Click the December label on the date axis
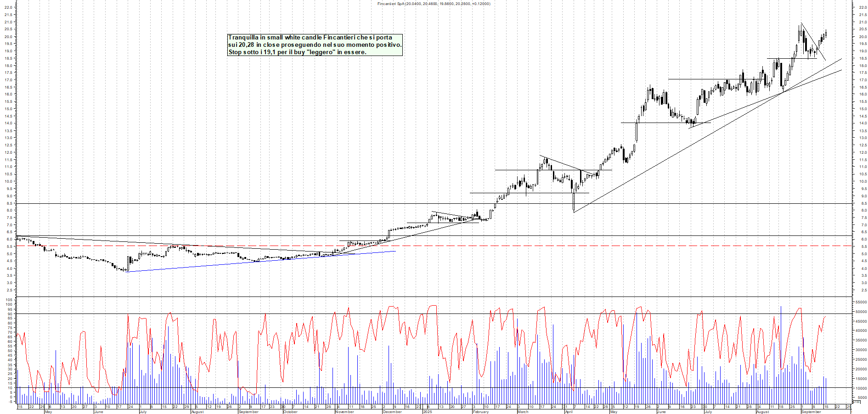 coord(392,412)
